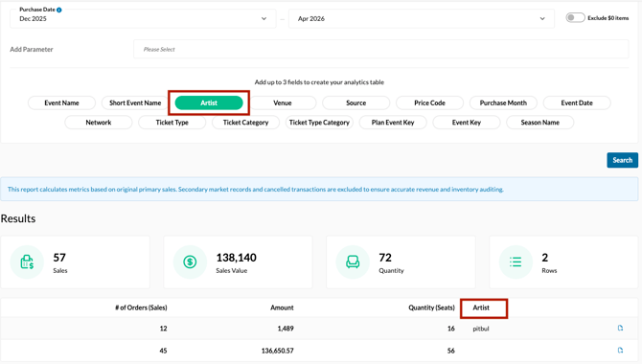Select the Ticket Category field chip
The image size is (642, 364).
(245, 123)
